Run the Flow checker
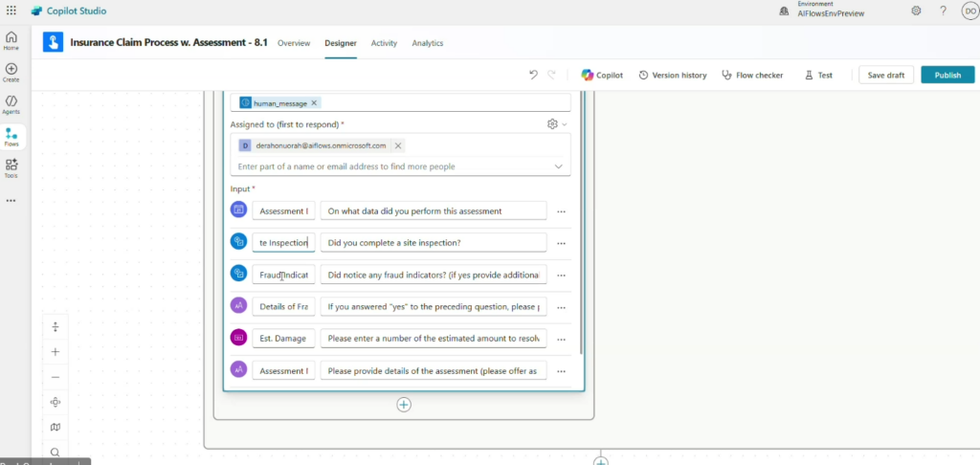The width and height of the screenshot is (980, 465). pyautogui.click(x=752, y=75)
